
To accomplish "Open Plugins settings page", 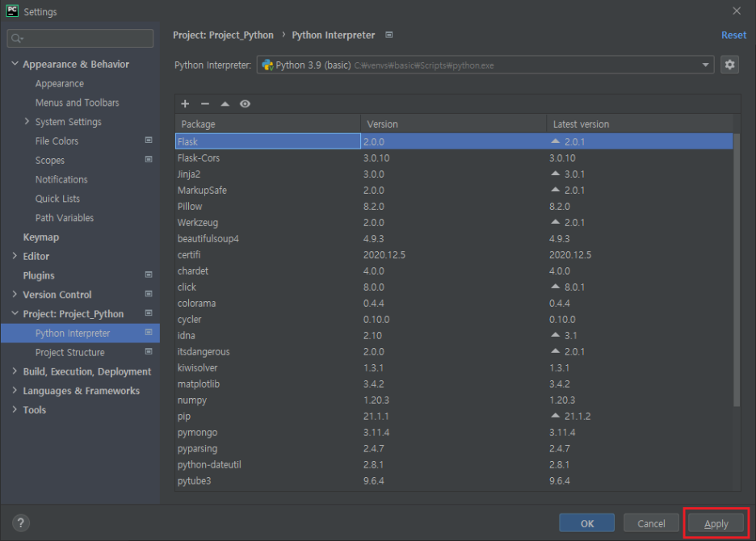I will tap(39, 275).
